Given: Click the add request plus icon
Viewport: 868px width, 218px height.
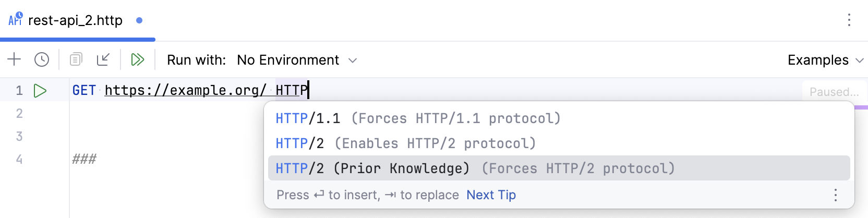Looking at the screenshot, I should click(14, 59).
